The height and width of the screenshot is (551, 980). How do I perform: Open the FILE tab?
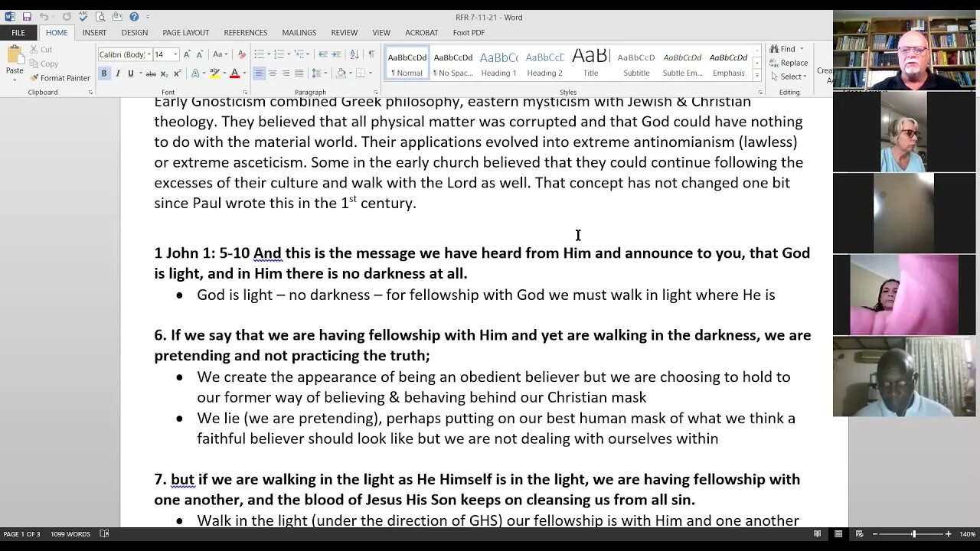(x=18, y=33)
